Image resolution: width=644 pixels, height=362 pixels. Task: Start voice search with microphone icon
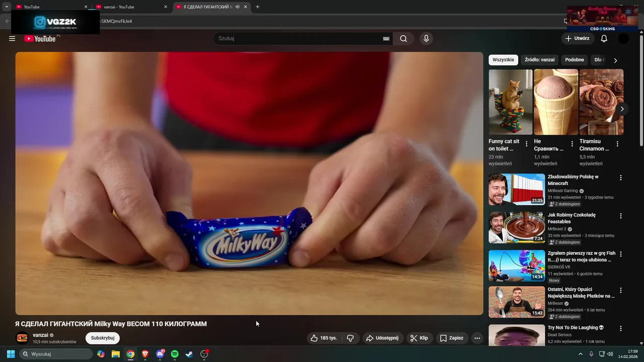[x=426, y=39]
